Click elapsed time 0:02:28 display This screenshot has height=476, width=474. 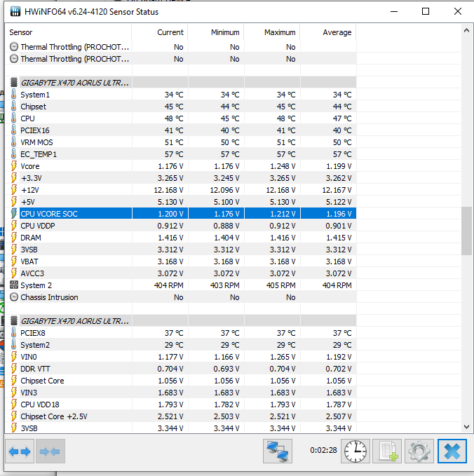tap(323, 450)
